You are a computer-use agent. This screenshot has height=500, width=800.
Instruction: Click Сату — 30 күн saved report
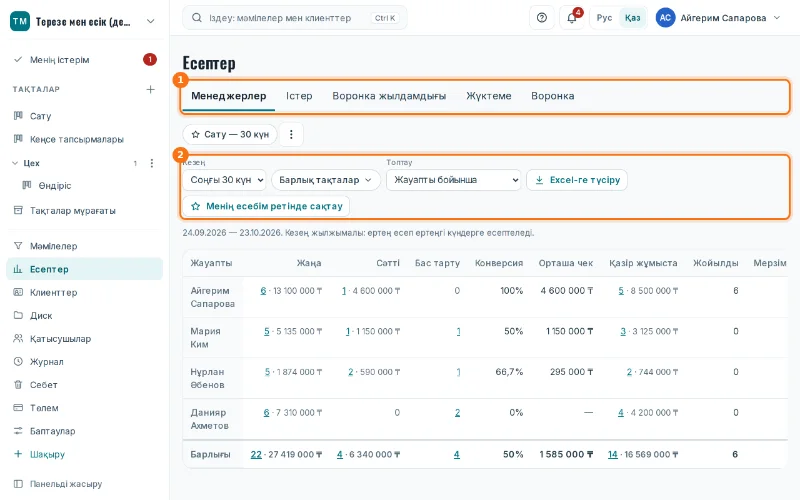click(230, 134)
